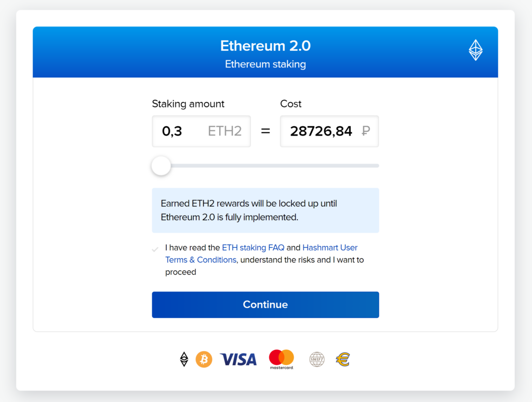This screenshot has height=402, width=532.
Task: Focus the Staking amount input field
Action: (201, 131)
